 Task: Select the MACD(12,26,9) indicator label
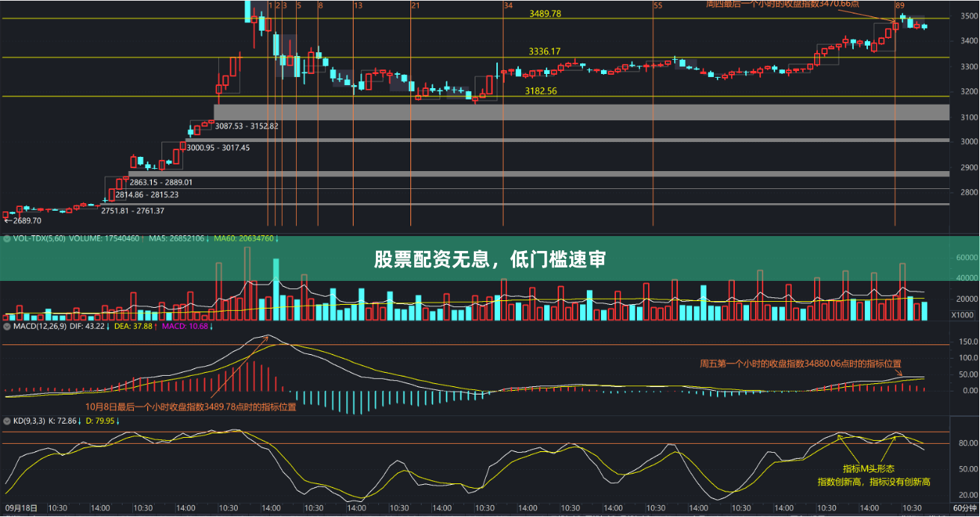[x=40, y=326]
